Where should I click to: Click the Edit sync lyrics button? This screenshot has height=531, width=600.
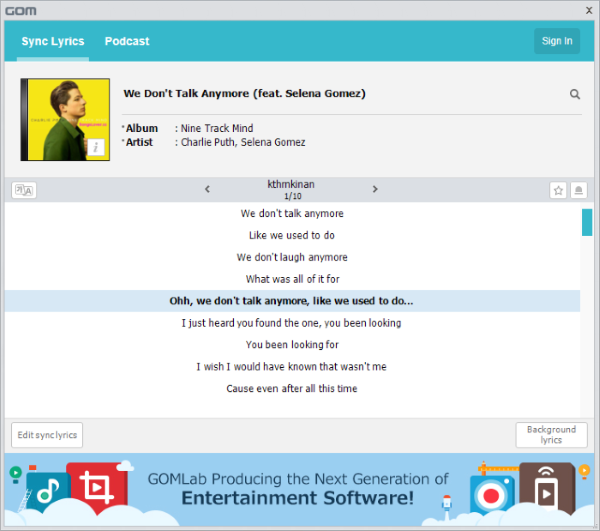click(x=47, y=435)
